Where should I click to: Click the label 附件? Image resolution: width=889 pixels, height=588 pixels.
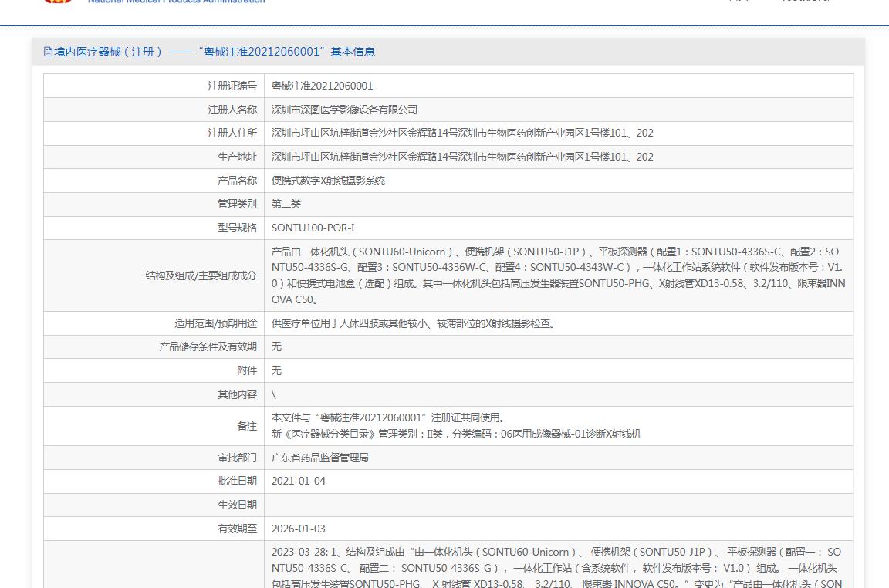coord(247,370)
